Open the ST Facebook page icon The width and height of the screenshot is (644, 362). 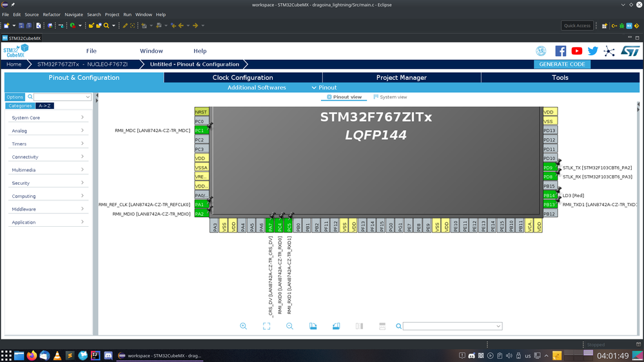561,51
